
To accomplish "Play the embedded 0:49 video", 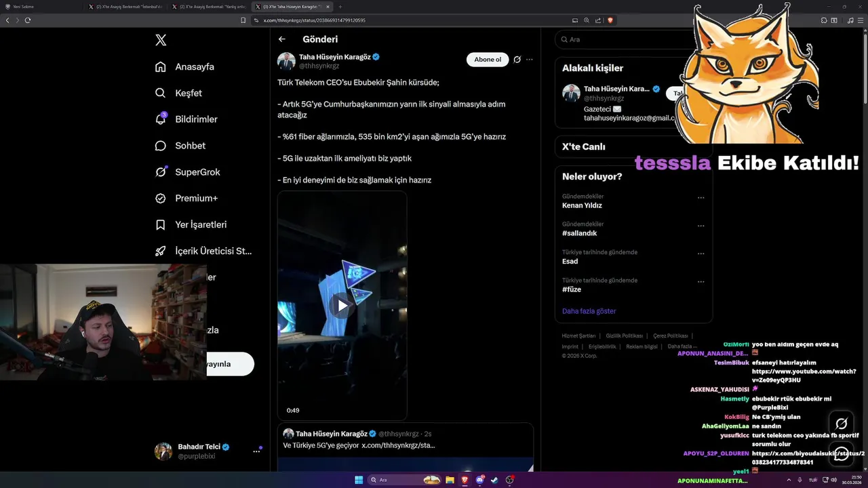I will 342,306.
